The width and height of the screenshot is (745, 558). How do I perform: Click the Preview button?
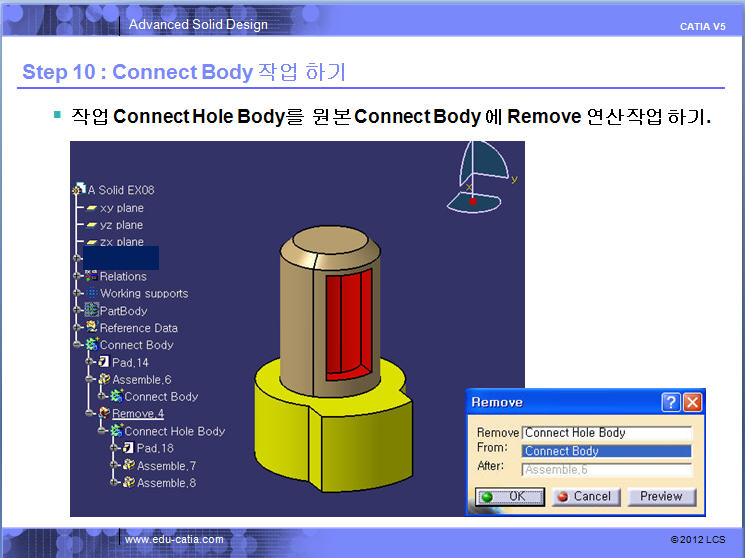click(661, 496)
